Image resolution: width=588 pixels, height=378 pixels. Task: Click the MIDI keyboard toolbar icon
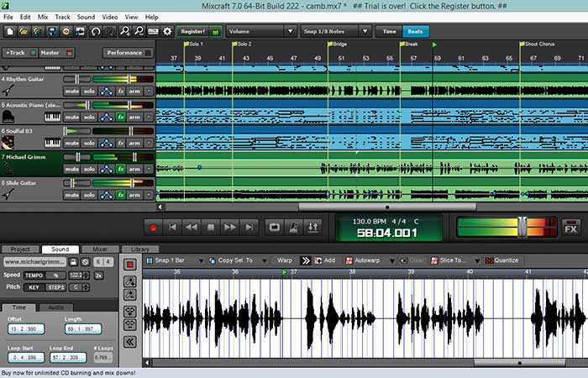[153, 32]
